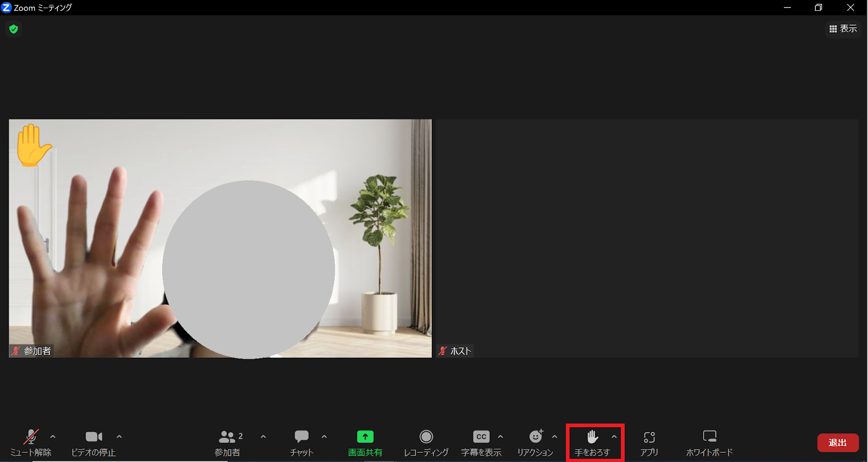Unmute microphone with ミュート解除 button
Viewport: 868px width, 462px height.
click(x=31, y=443)
